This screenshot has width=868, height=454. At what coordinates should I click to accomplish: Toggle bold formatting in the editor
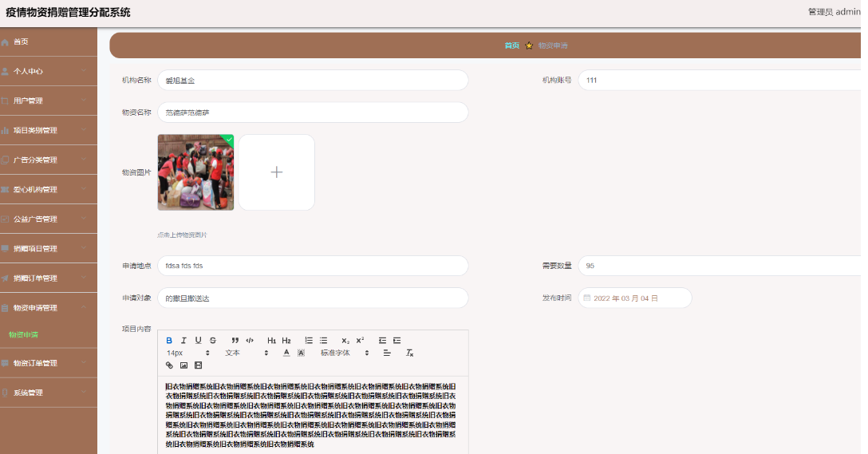[169, 341]
